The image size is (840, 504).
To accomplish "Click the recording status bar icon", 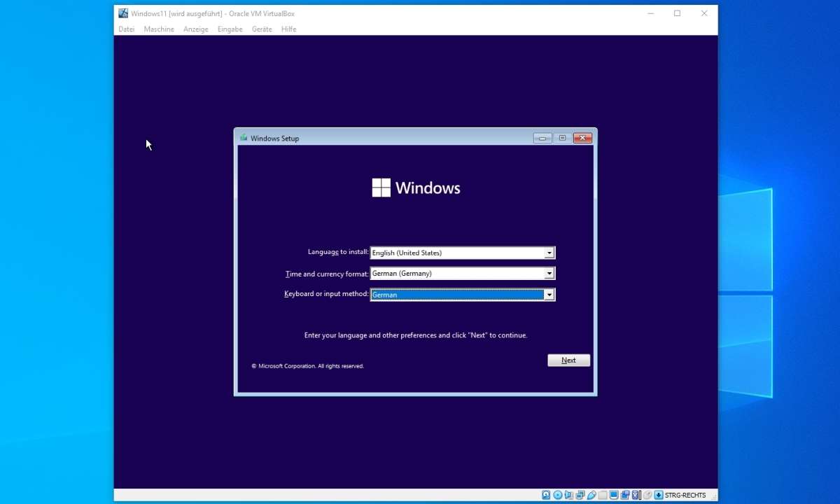I will [625, 495].
